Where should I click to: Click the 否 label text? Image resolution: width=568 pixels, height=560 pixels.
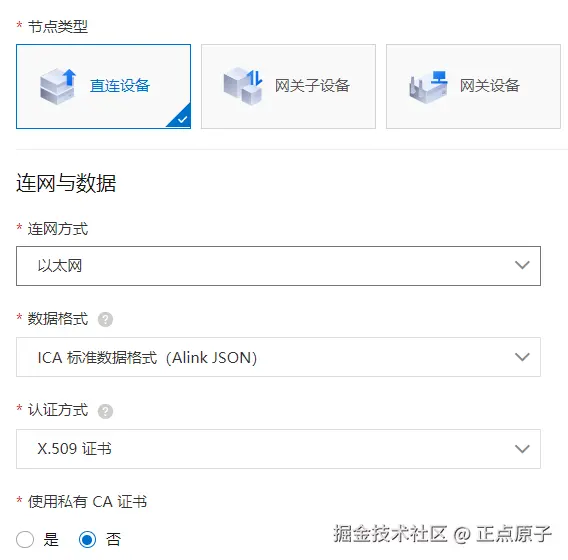click(x=113, y=540)
